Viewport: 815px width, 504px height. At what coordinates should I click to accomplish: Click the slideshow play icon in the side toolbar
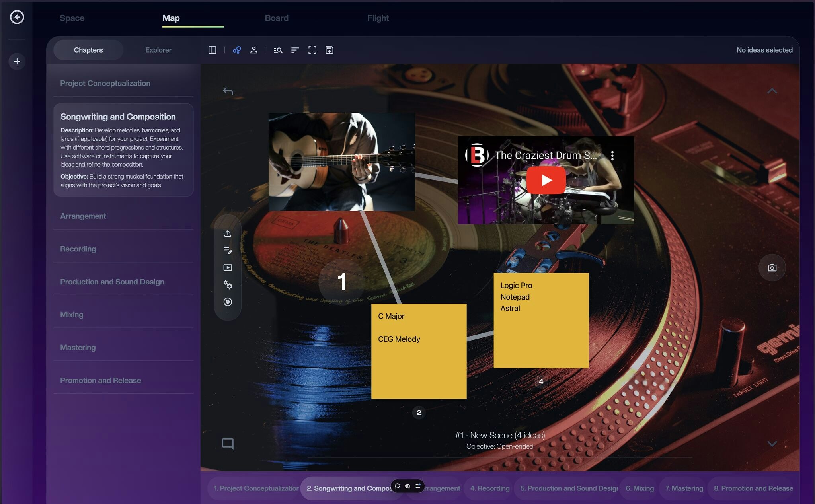tap(228, 268)
